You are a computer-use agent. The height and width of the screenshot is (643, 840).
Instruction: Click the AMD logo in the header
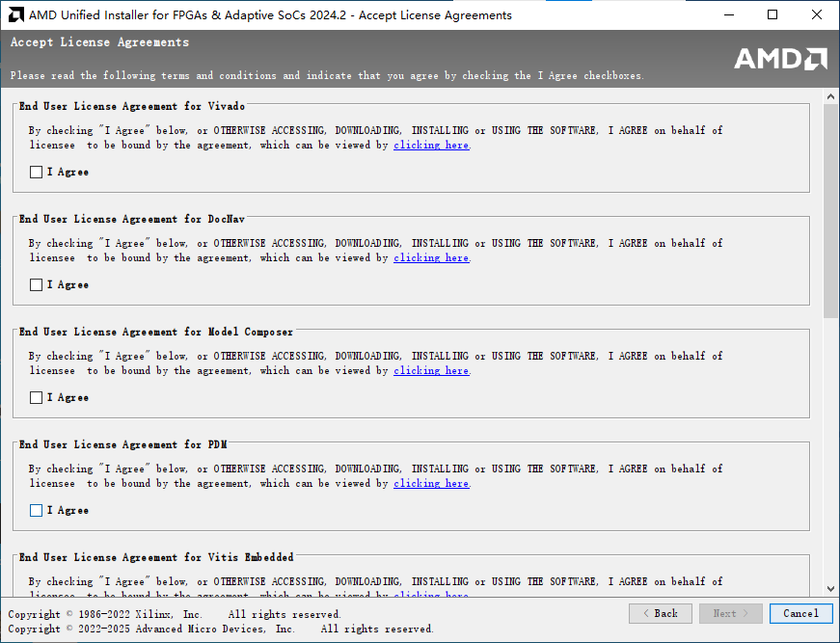780,59
